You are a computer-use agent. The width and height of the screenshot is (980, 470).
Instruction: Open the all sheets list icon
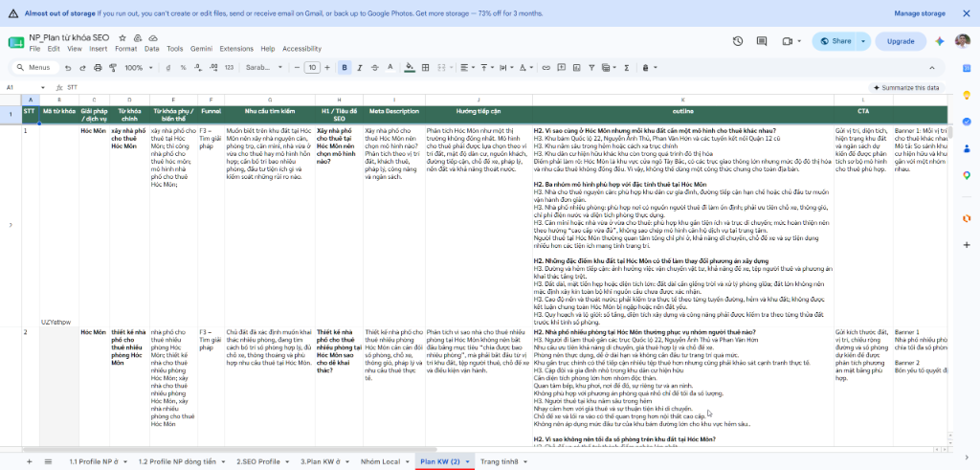pos(48,461)
